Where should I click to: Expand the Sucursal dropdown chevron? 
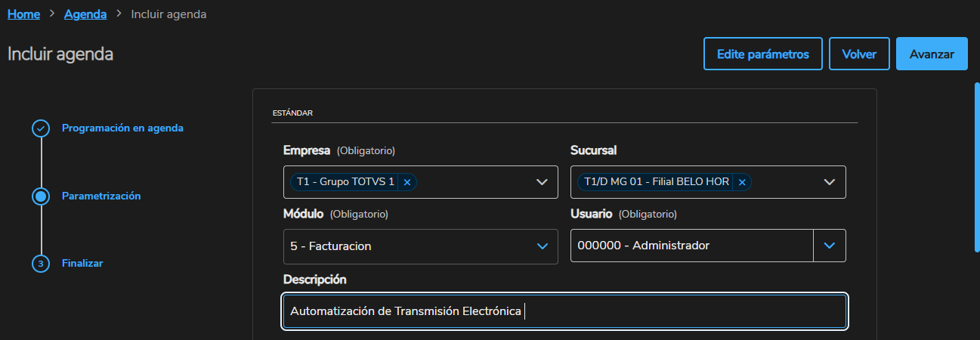[829, 182]
